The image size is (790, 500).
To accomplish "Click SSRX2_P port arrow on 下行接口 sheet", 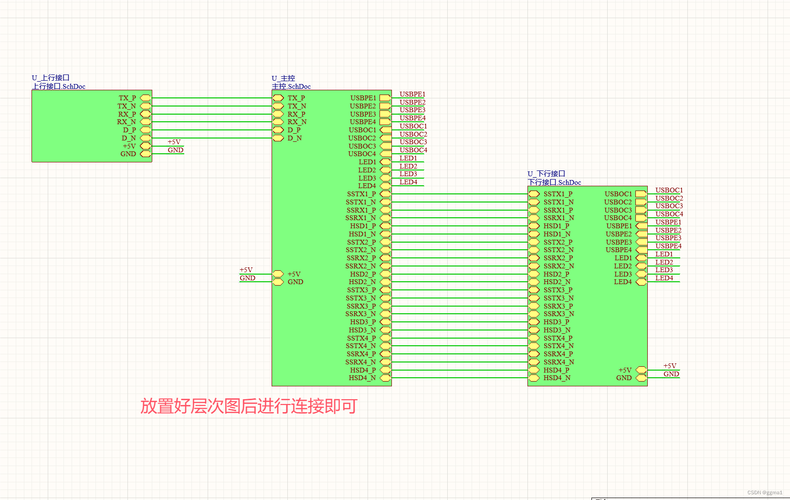I will click(534, 258).
